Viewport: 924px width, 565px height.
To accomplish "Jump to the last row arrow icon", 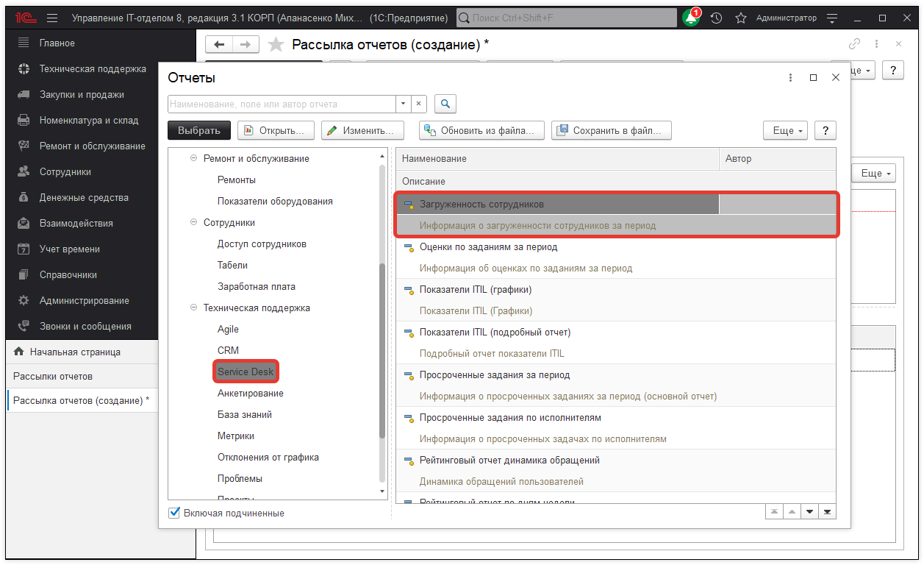I will 828,511.
